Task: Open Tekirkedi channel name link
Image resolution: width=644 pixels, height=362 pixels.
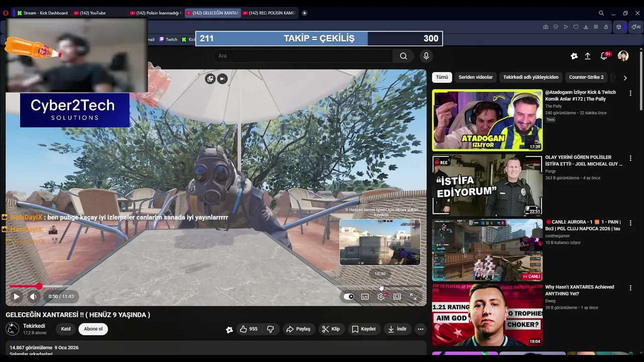Action: tap(34, 326)
